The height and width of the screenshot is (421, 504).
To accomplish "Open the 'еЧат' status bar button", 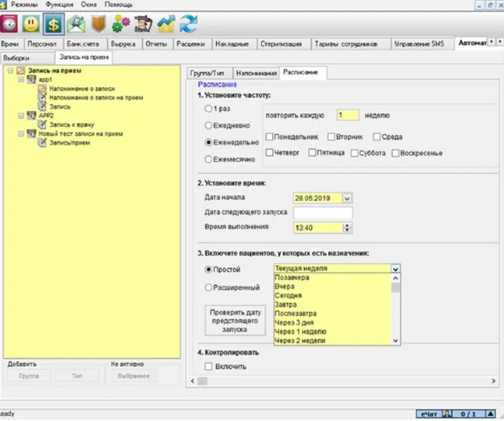I will 429,414.
